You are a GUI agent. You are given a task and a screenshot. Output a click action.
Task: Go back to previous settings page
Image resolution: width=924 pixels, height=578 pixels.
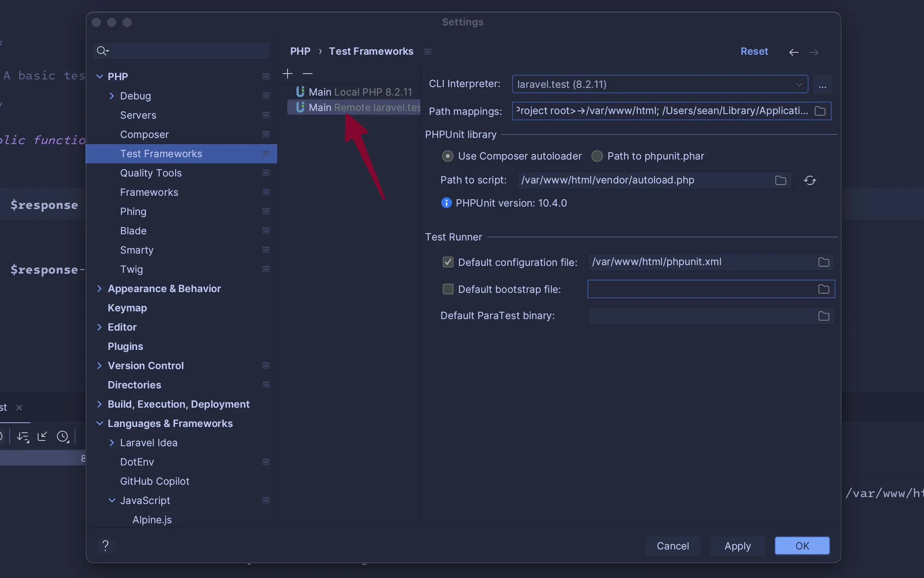[x=793, y=52]
